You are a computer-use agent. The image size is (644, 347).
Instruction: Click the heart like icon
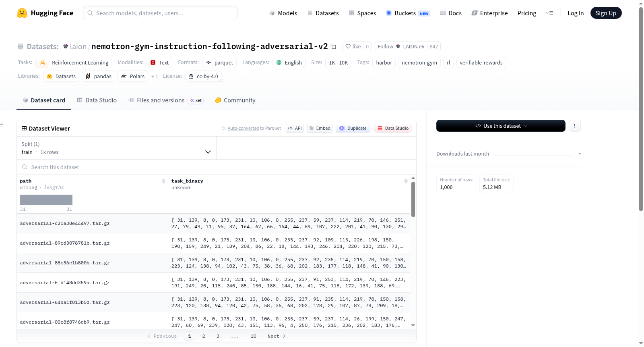pos(348,46)
